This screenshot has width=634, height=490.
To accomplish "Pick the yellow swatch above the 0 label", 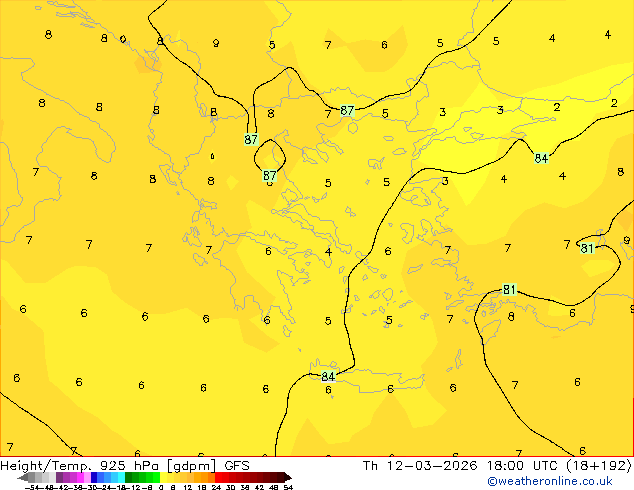I will pos(163,478).
